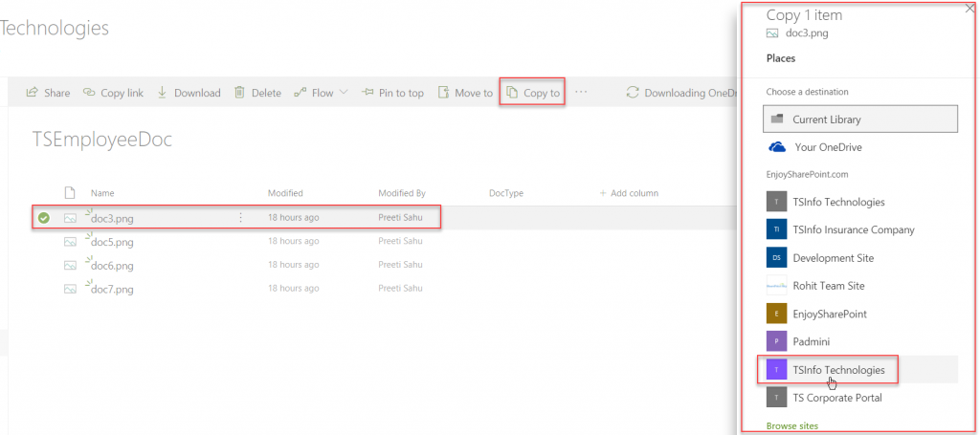Click the EnjoySharePoint E tile
980x435 pixels.
point(776,314)
